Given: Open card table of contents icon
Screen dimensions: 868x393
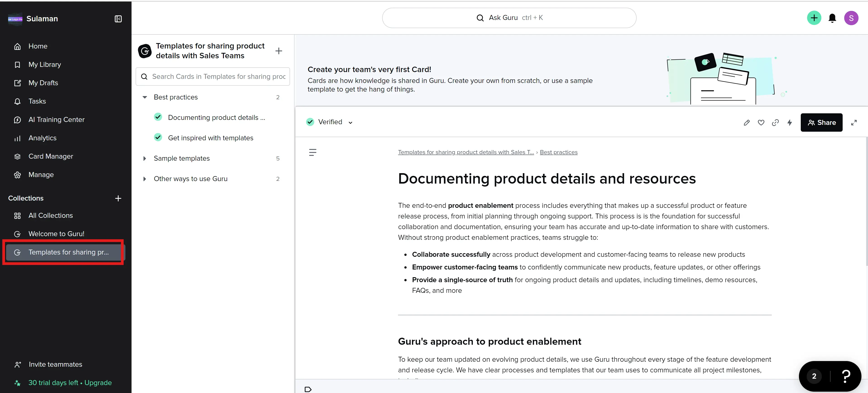Looking at the screenshot, I should coord(312,152).
